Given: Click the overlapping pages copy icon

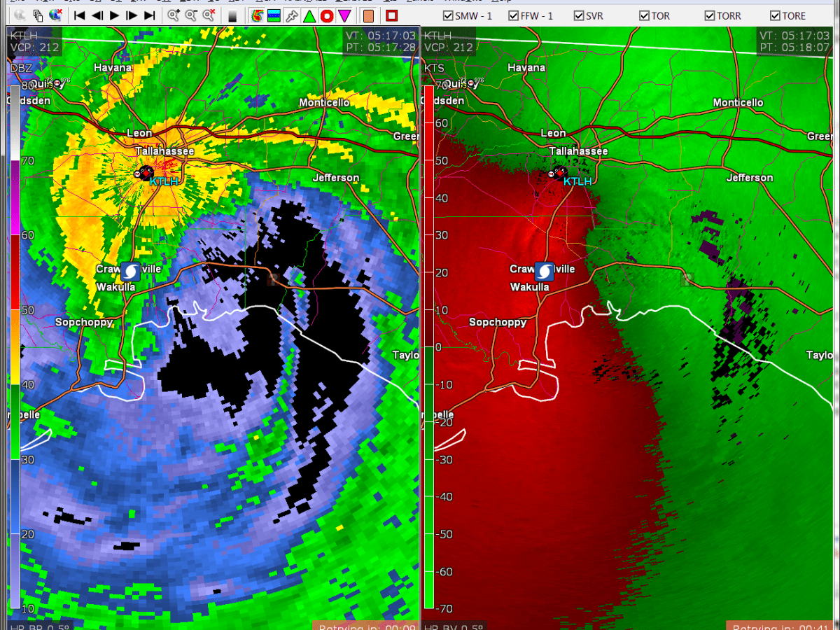Looking at the screenshot, I should 38,15.
